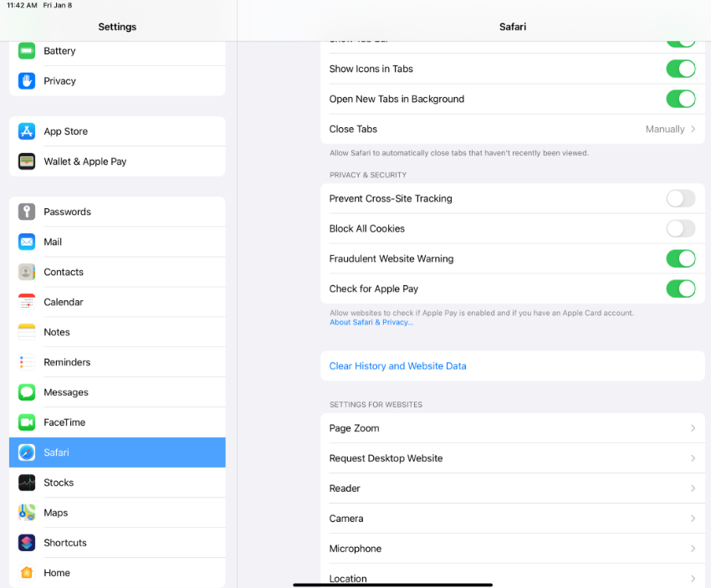Select Messages in the settings list
The image size is (711, 588).
pos(117,392)
